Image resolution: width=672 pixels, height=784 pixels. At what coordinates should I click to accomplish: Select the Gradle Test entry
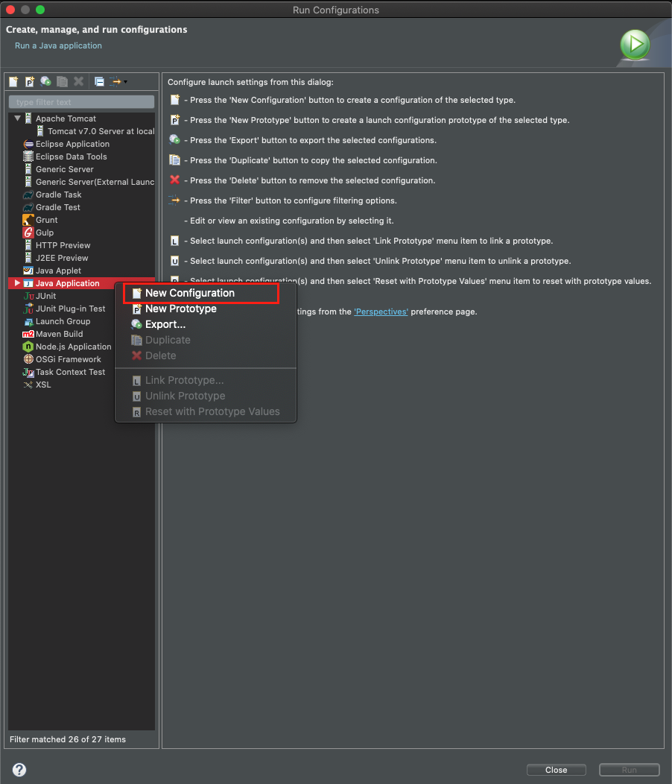58,207
